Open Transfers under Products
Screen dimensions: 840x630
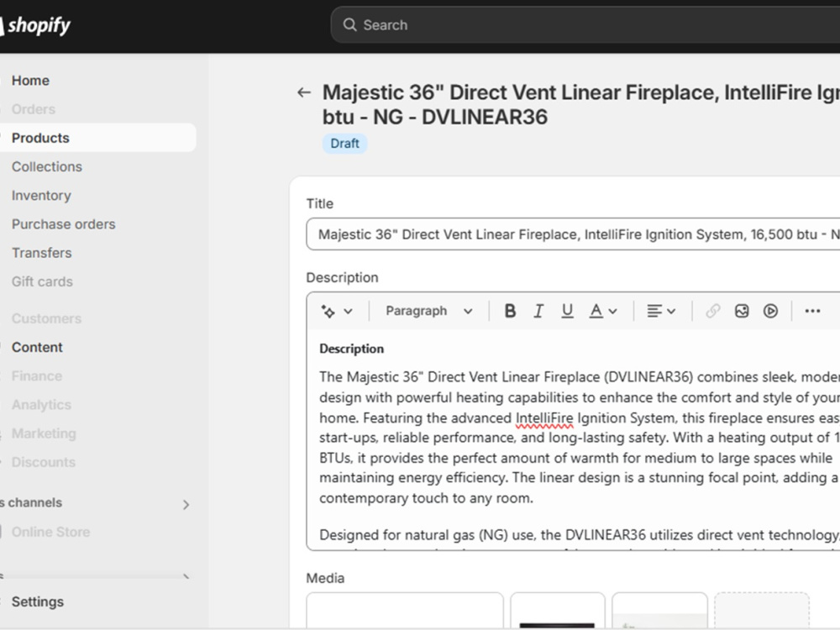click(41, 253)
